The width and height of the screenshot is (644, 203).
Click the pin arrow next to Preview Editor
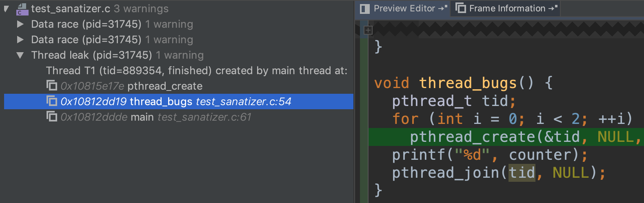click(x=443, y=8)
